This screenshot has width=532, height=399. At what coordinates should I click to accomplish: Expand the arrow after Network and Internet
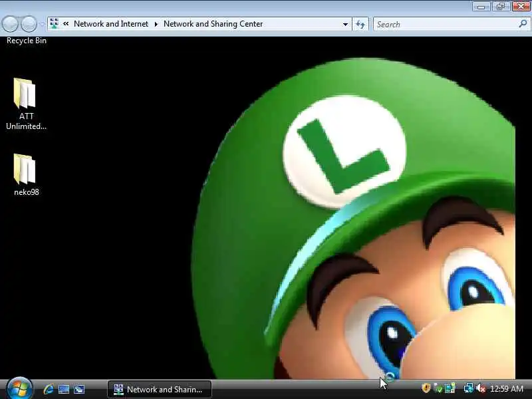click(x=156, y=24)
